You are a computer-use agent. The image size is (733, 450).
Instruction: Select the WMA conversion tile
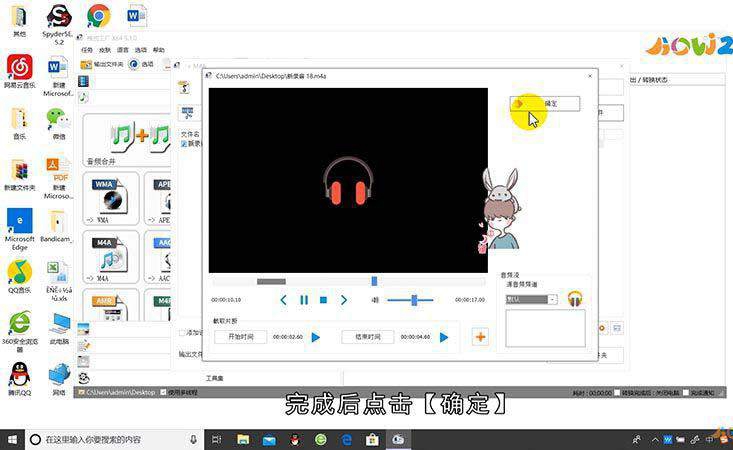tap(111, 198)
